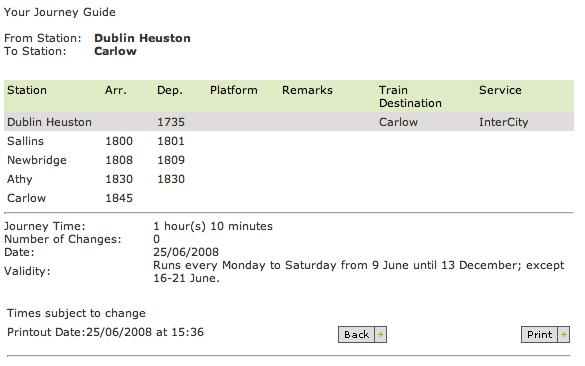Click the Sallins station row
585x366 pixels.
coord(289,141)
